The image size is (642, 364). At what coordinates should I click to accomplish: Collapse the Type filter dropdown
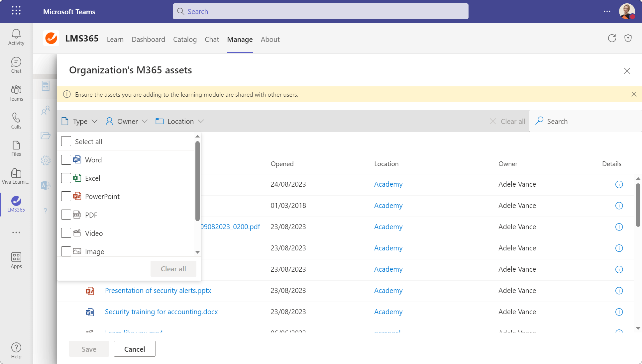[80, 122]
